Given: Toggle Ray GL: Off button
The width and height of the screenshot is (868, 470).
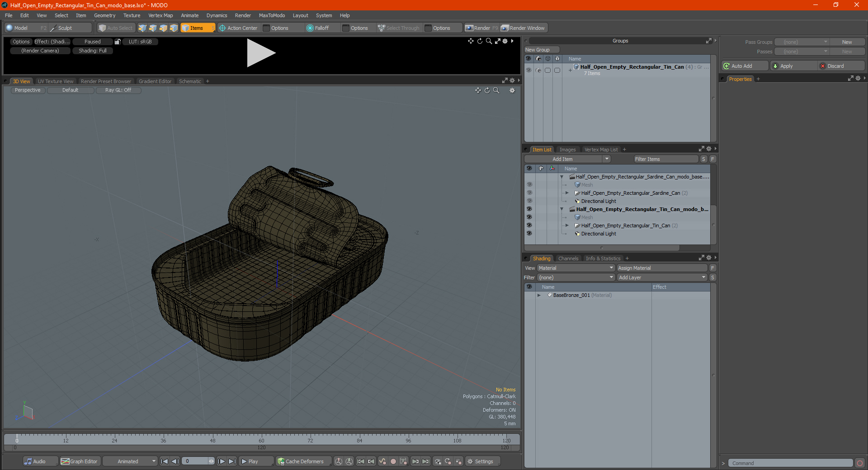Looking at the screenshot, I should (118, 90).
